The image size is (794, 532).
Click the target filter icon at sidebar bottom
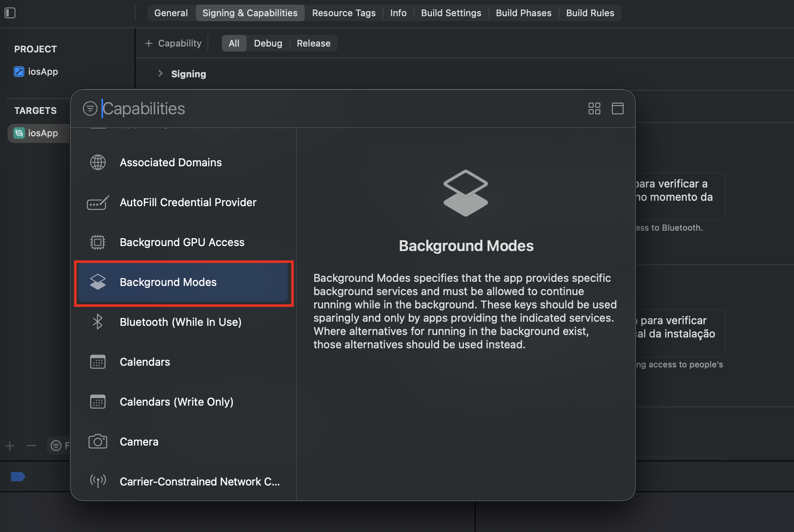56,446
